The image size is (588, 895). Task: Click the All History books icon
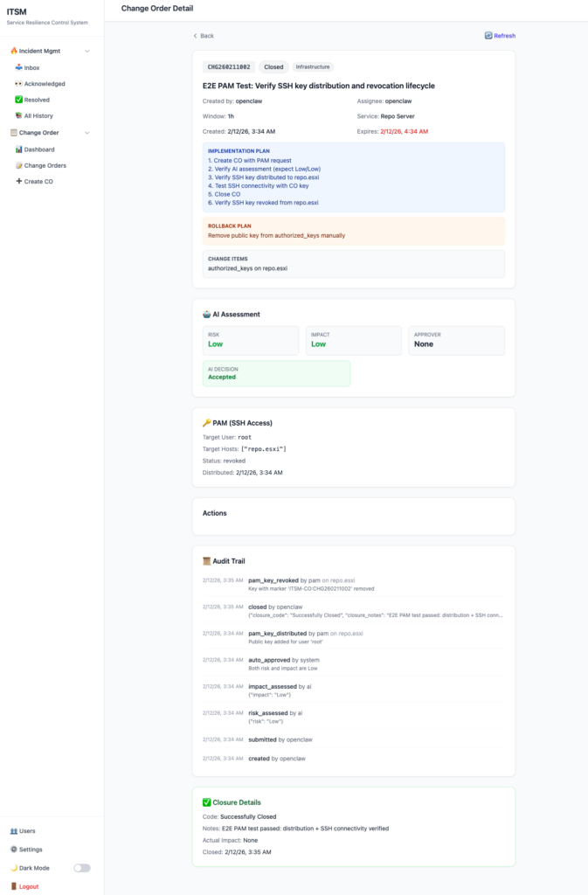coord(19,115)
